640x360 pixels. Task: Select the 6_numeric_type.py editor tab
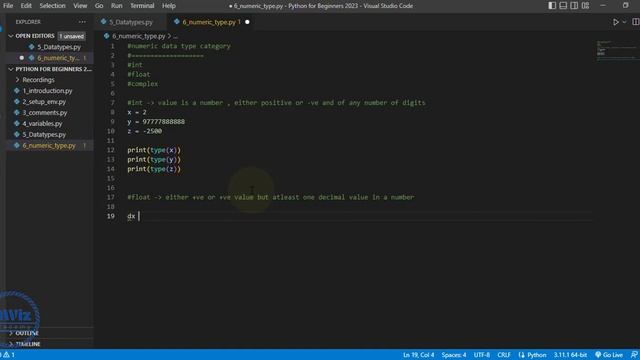(x=209, y=22)
